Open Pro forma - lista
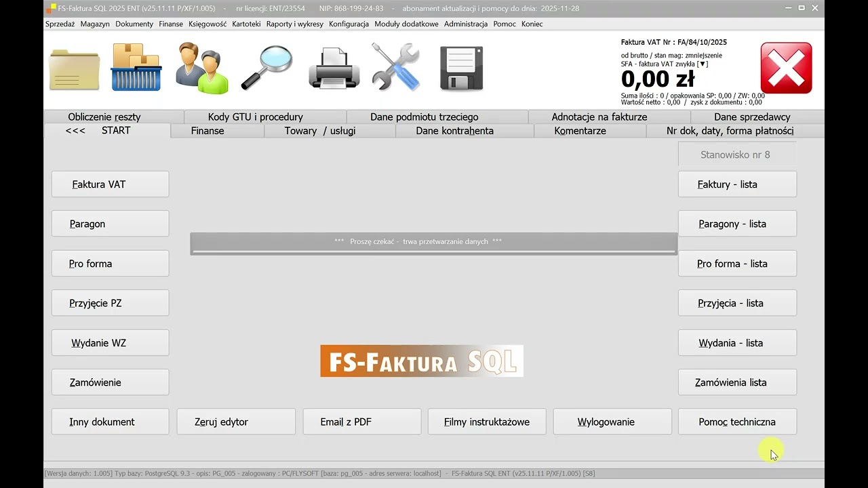The image size is (868, 488). click(737, 264)
